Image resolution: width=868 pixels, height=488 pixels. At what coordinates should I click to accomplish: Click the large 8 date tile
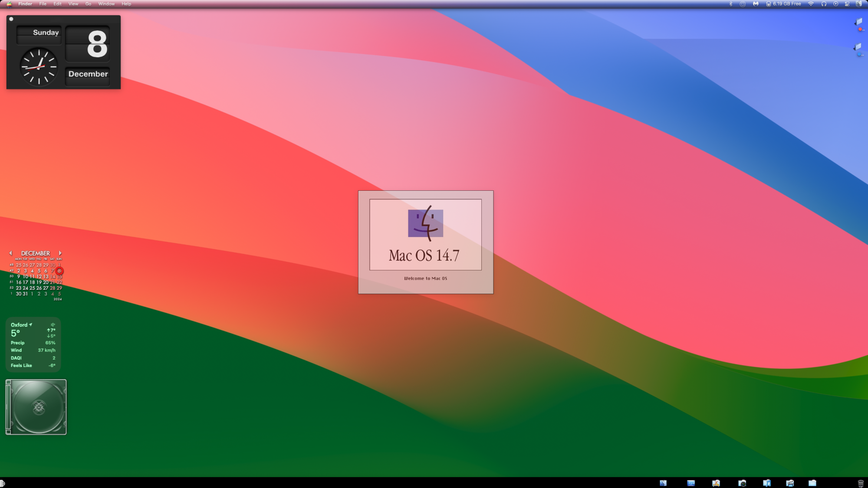88,44
